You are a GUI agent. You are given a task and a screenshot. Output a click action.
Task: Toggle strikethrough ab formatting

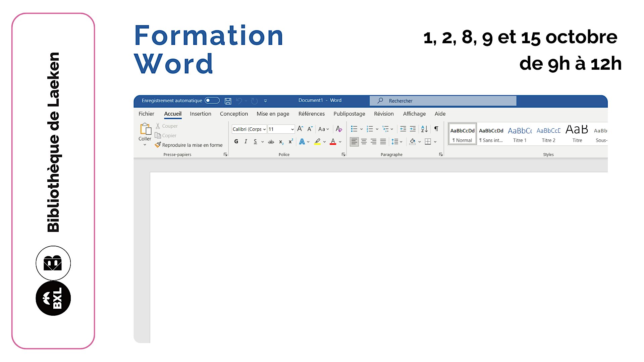coord(271,142)
